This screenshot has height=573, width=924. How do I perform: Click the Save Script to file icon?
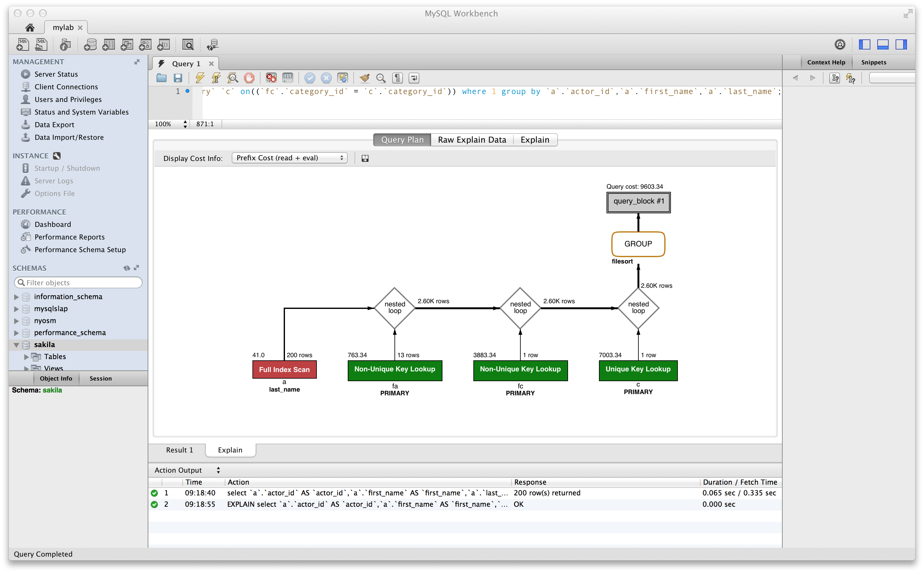[178, 78]
